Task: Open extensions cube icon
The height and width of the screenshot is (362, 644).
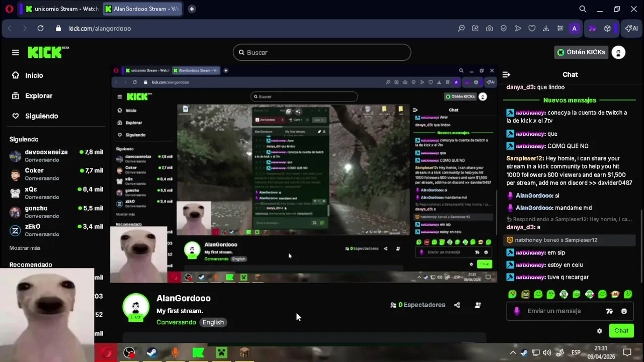Action: click(x=607, y=29)
